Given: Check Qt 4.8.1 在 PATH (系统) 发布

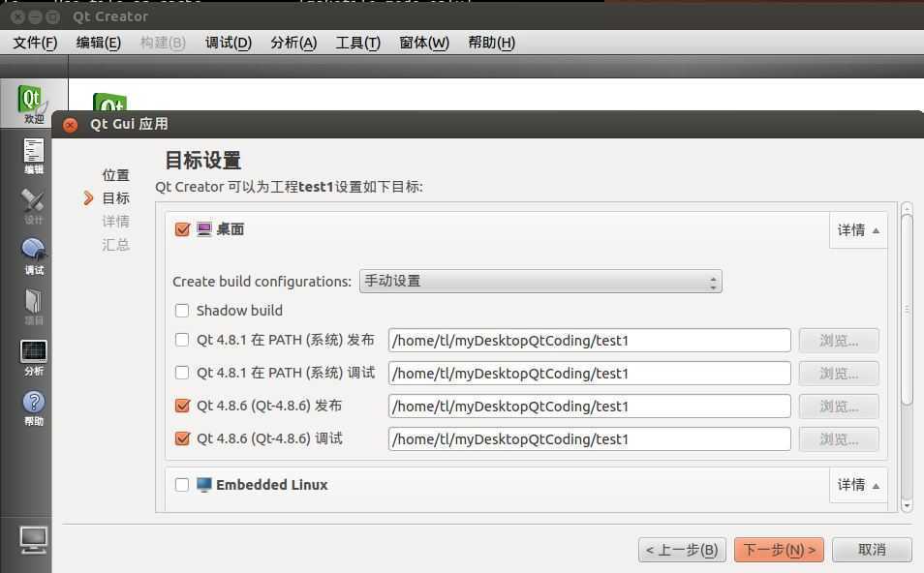Looking at the screenshot, I should point(182,340).
